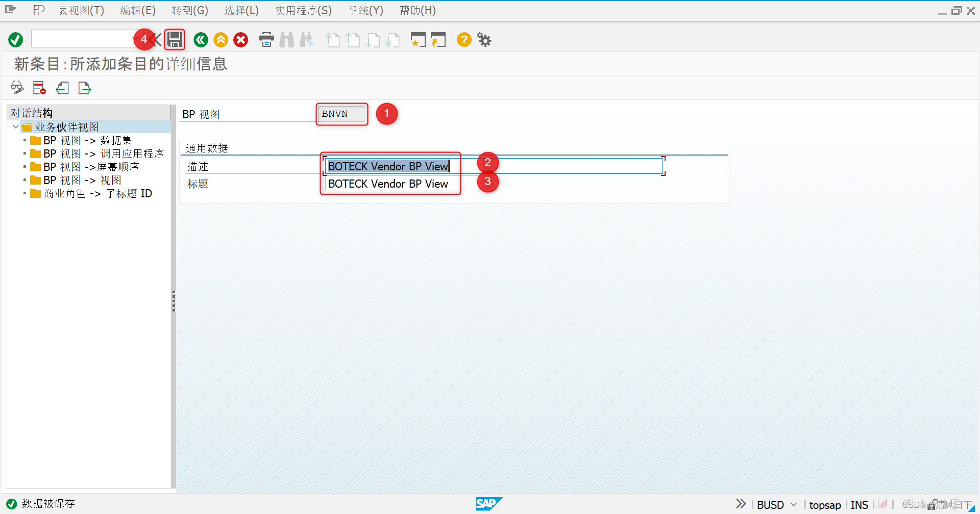The image size is (980, 514).
Task: Click the Next Page icon
Action: tap(373, 40)
